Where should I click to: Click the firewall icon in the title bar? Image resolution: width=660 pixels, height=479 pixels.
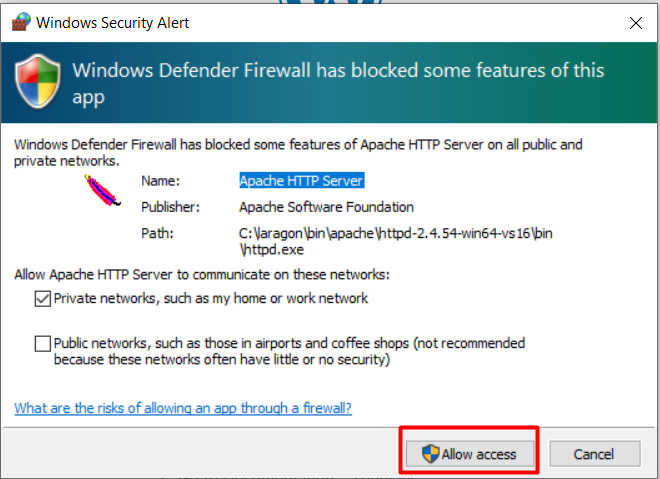click(21, 22)
